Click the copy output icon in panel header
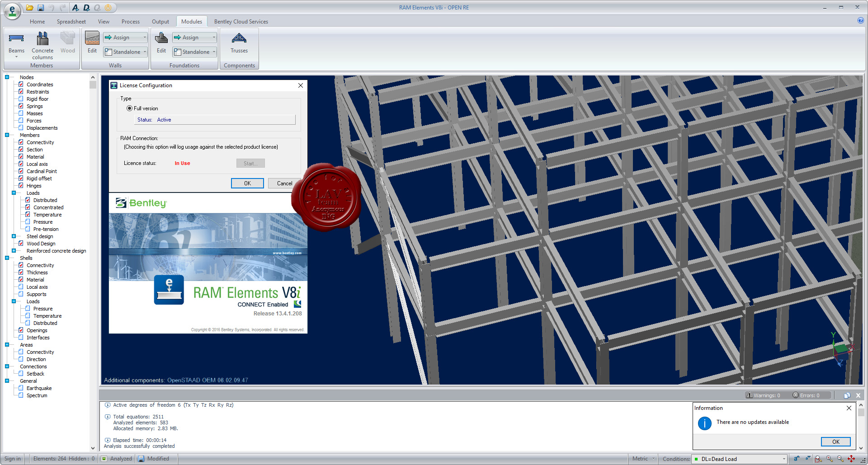This screenshot has width=868, height=465. point(847,395)
